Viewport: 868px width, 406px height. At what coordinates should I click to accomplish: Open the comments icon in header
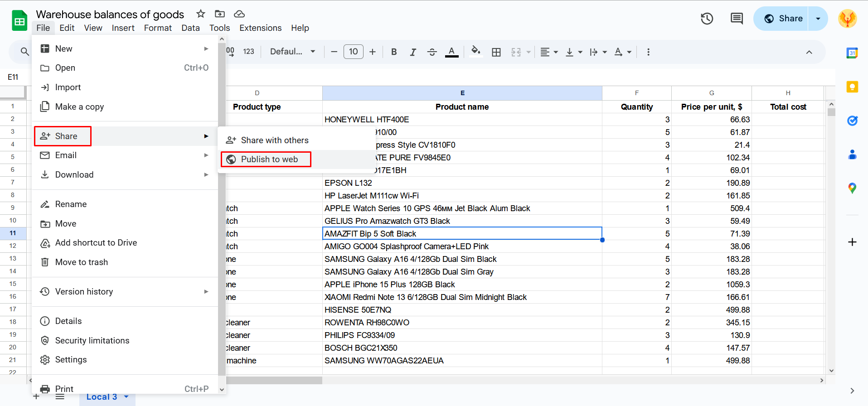737,19
